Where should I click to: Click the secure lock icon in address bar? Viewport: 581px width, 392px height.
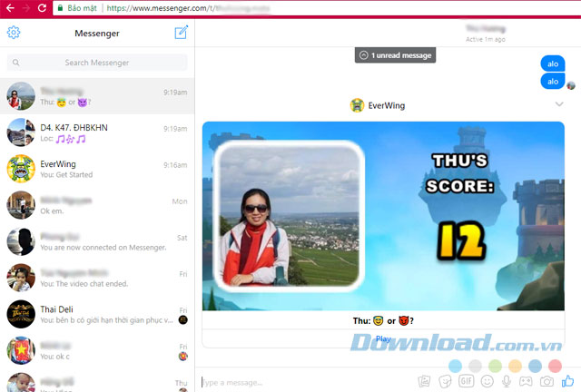(x=61, y=8)
